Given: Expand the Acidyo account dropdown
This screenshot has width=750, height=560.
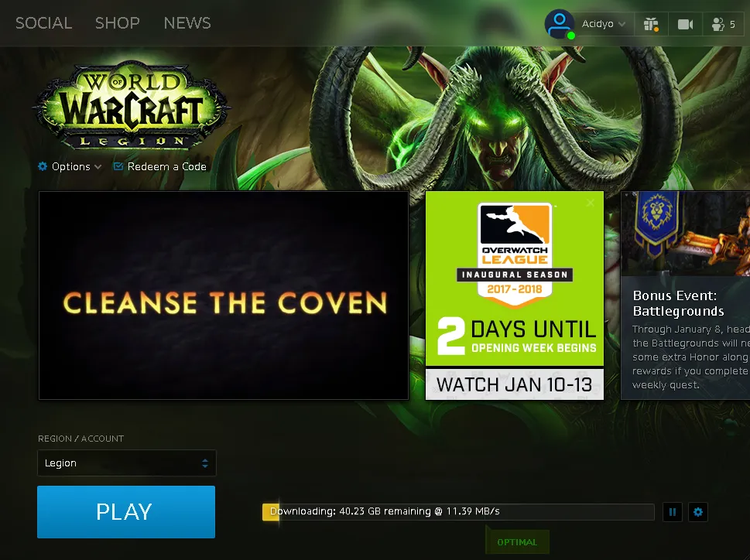Looking at the screenshot, I should (603, 24).
